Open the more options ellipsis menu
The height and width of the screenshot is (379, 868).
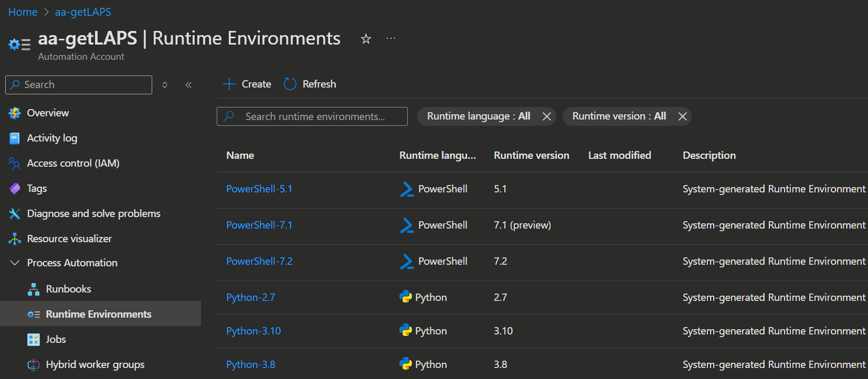[x=391, y=38]
